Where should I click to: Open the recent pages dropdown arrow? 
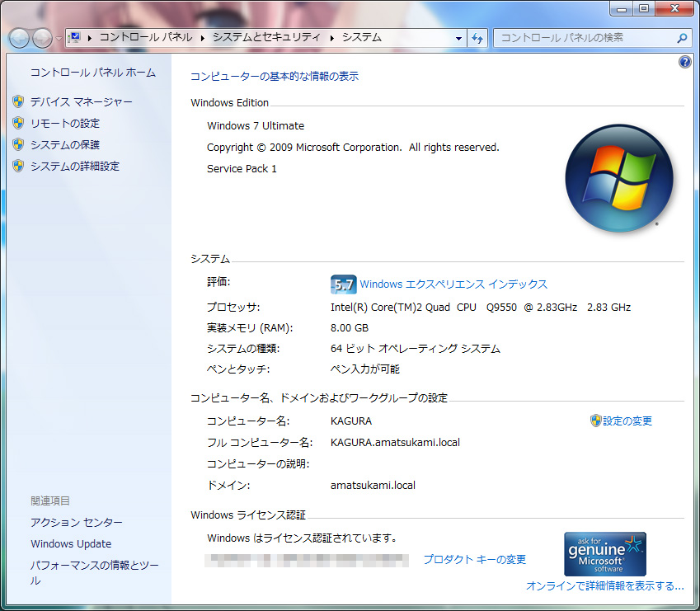[x=59, y=39]
